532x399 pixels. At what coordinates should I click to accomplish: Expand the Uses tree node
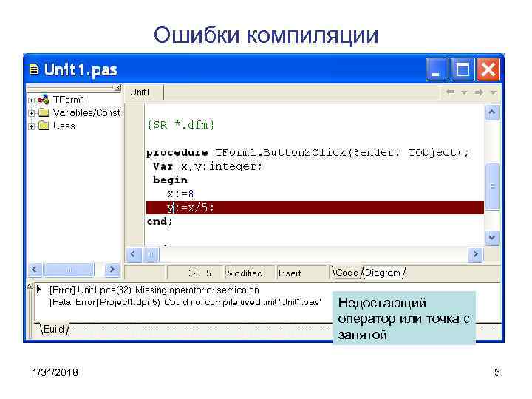point(32,126)
